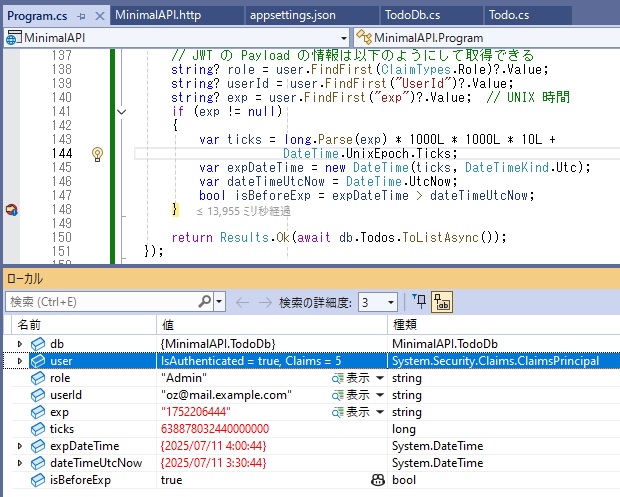Image resolution: width=620 pixels, height=497 pixels.
Task: Collapse the if block at line 141
Action: point(122,112)
